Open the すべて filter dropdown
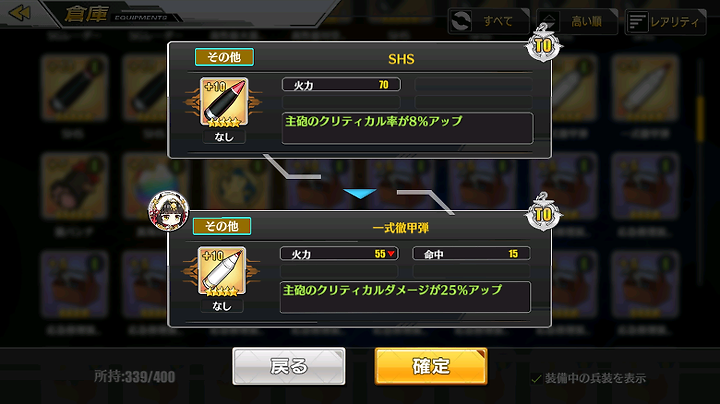 489,21
